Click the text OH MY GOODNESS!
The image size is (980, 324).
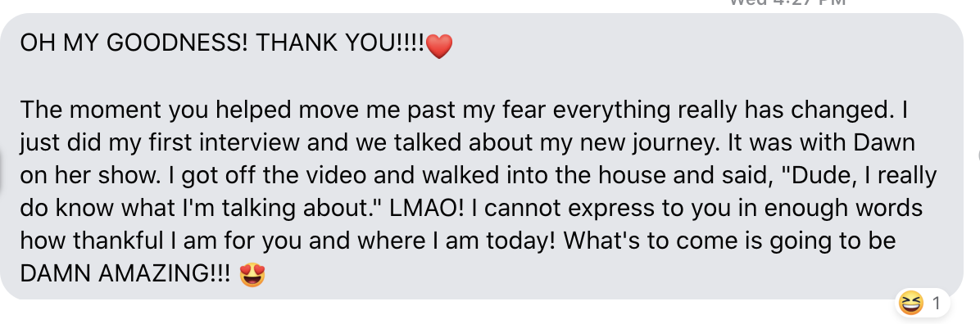pyautogui.click(x=134, y=43)
